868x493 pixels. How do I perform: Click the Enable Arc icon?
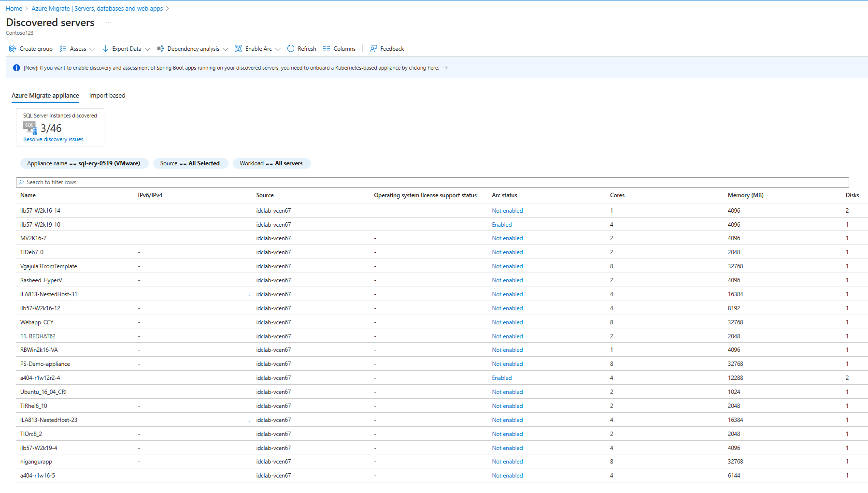238,49
